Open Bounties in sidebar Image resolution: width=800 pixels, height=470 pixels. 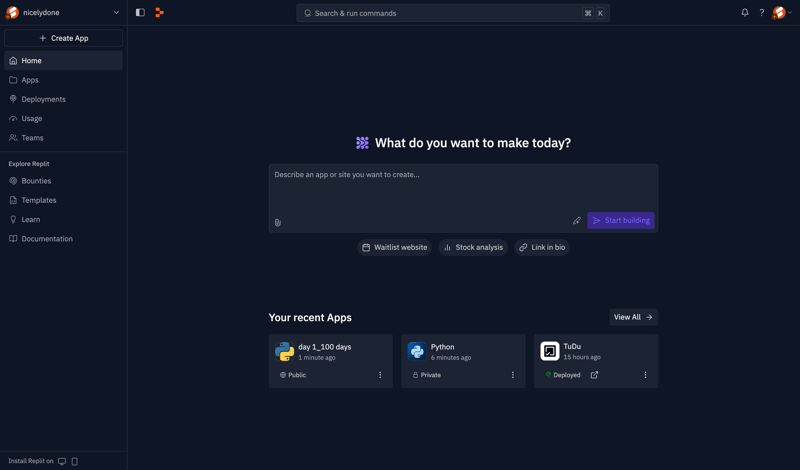63,181
